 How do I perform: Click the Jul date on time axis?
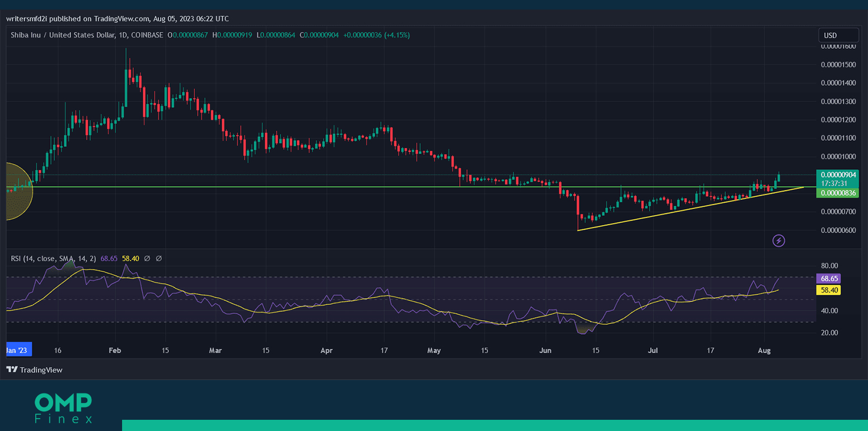pyautogui.click(x=653, y=350)
